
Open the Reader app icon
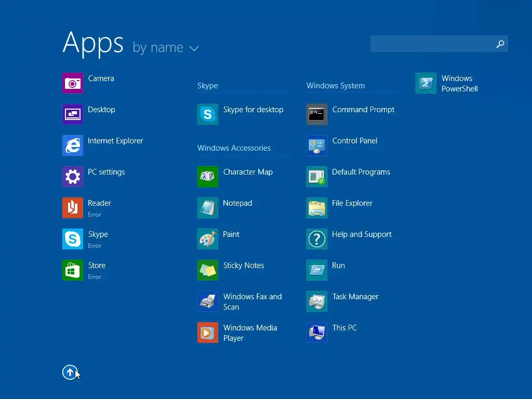[73, 208]
